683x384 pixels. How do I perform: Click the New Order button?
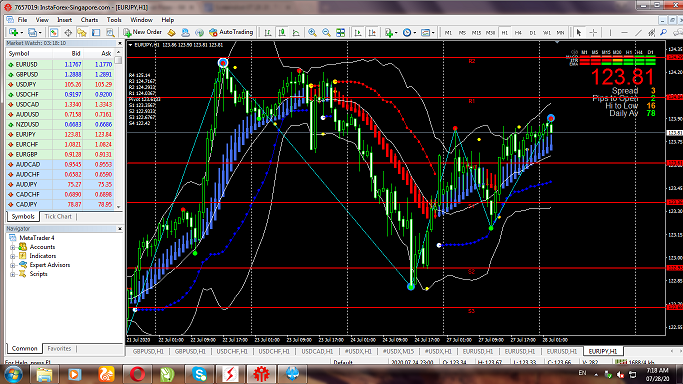pos(142,32)
